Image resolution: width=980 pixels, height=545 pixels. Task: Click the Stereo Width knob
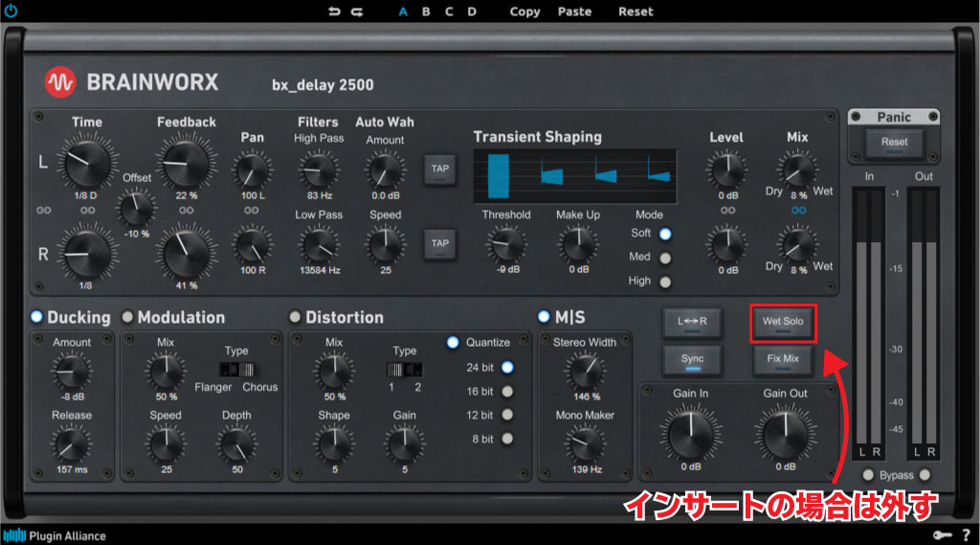pos(586,371)
